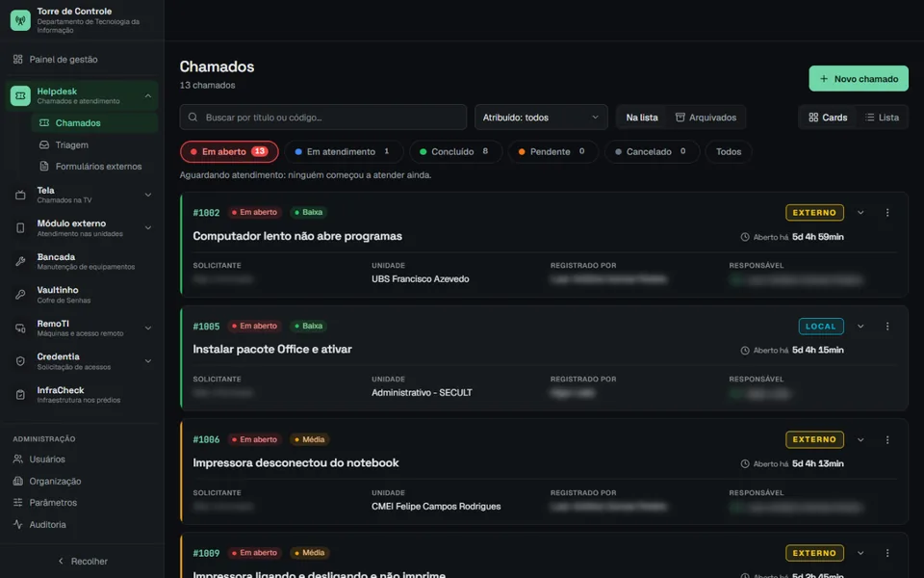Switch to Arquivados view

[706, 118]
